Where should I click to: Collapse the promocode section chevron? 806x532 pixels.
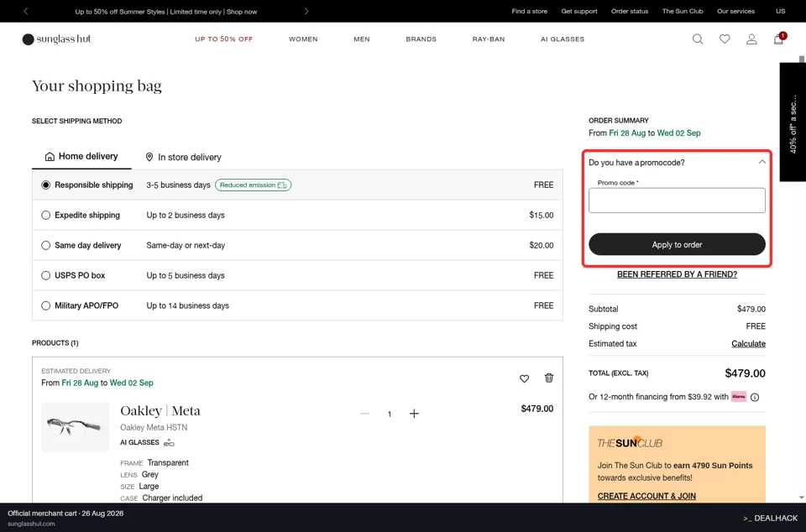click(762, 162)
